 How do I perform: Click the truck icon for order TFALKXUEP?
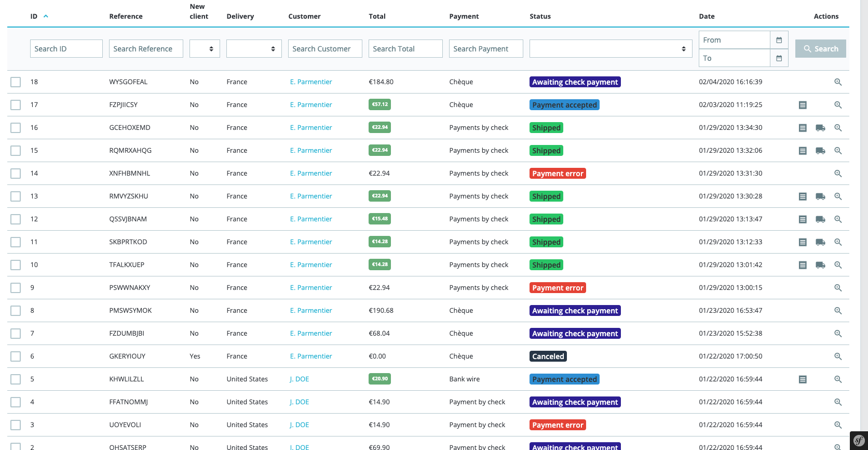pos(820,265)
